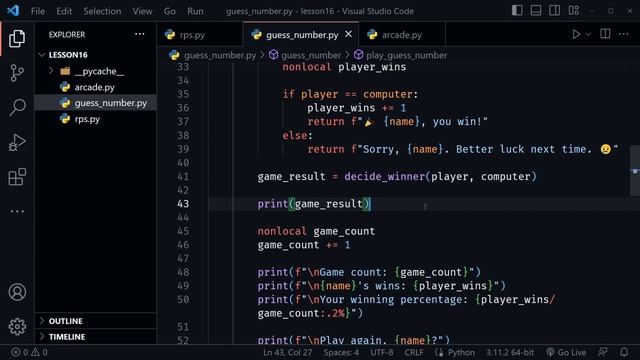The image size is (640, 360).
Task: Open the Manage gear menu
Action: click(17, 327)
